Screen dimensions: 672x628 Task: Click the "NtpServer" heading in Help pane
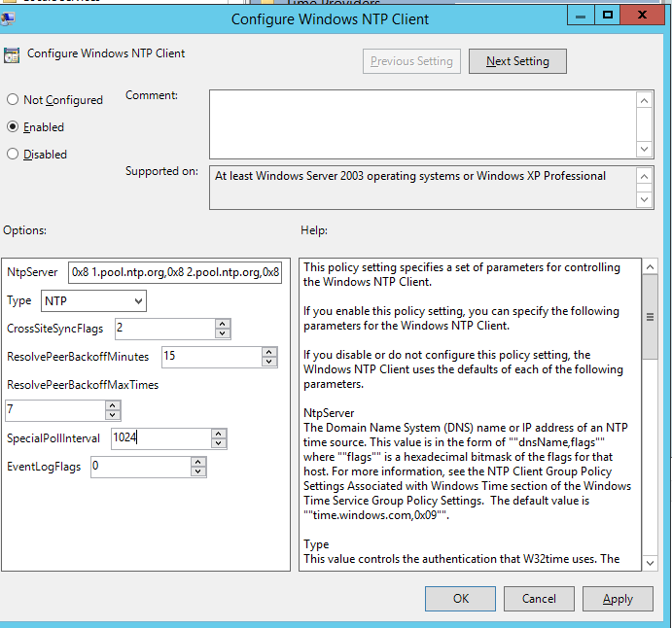click(329, 413)
